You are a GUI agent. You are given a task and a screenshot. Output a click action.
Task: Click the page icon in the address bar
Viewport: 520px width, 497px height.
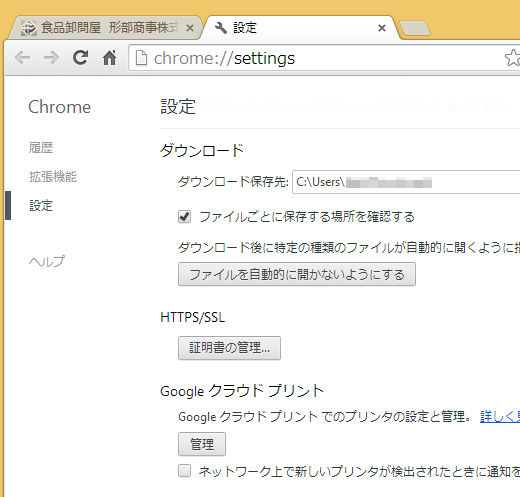[141, 58]
